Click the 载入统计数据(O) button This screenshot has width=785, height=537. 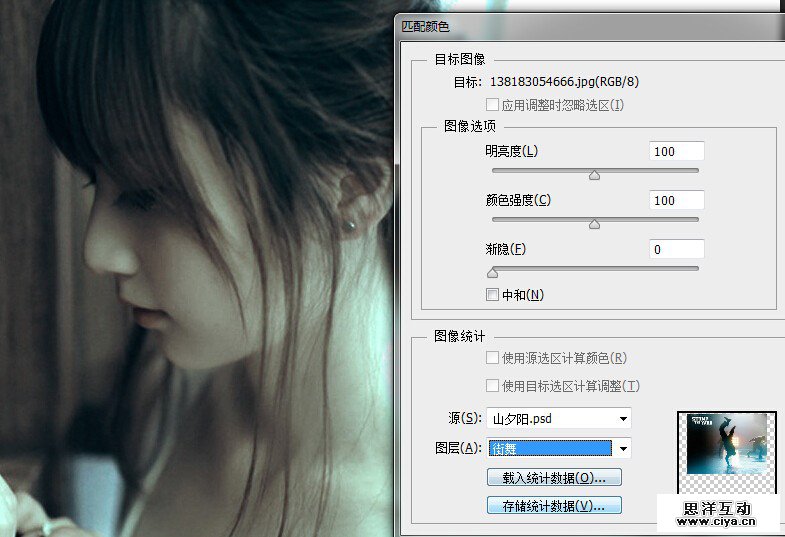(554, 477)
